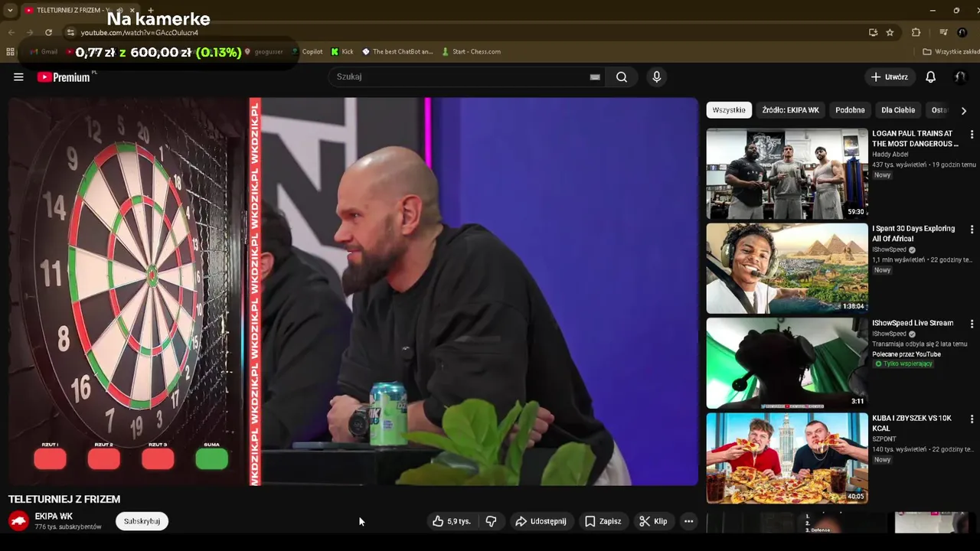Select the Podobne filter chip
The width and height of the screenshot is (980, 551).
(850, 110)
